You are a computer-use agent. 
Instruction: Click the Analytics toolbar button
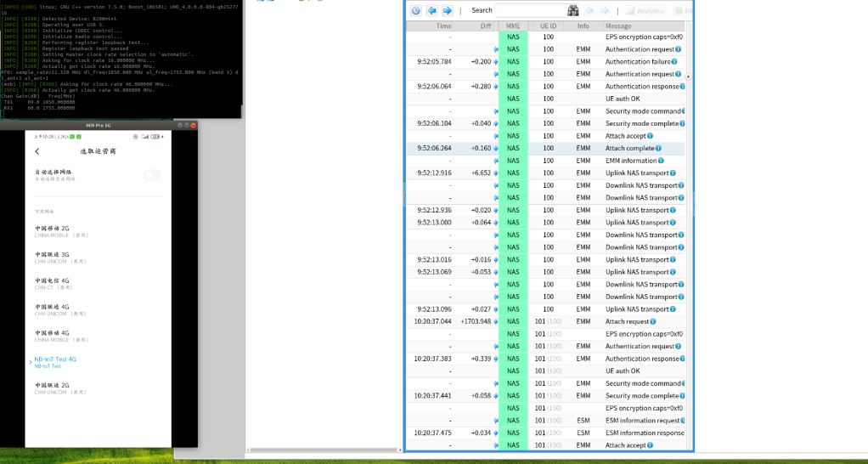pos(645,11)
